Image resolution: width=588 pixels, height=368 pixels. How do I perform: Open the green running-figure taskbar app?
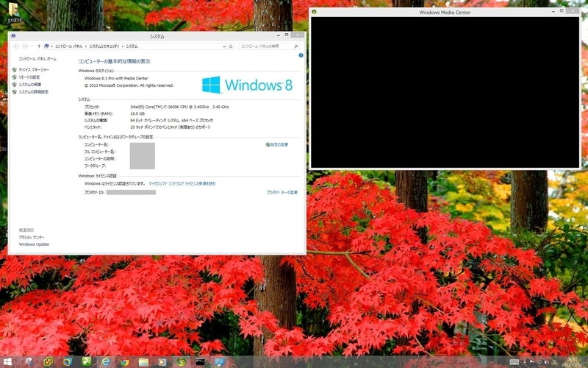tap(87, 361)
